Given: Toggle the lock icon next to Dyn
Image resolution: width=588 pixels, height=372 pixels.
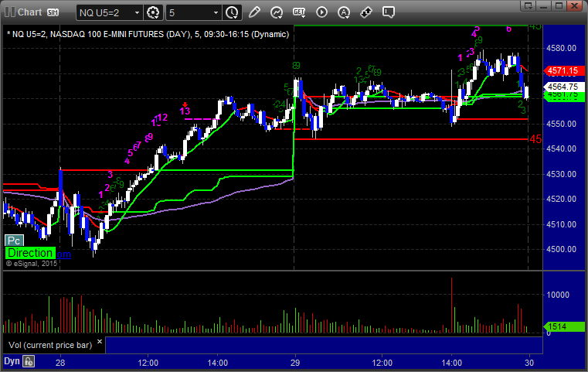Looking at the screenshot, I should [x=29, y=361].
